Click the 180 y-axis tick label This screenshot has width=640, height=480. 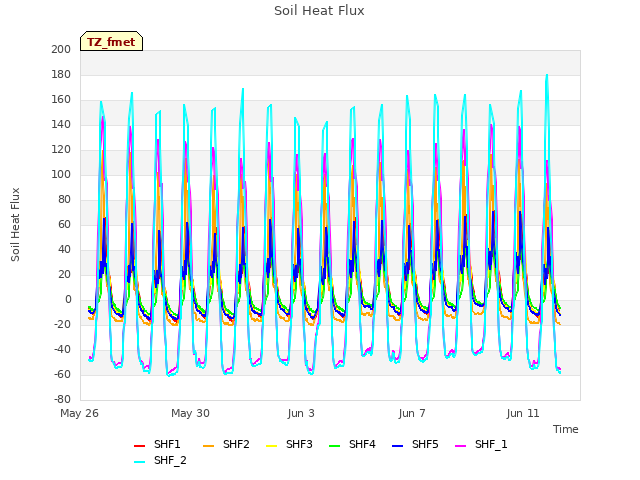[x=61, y=75]
